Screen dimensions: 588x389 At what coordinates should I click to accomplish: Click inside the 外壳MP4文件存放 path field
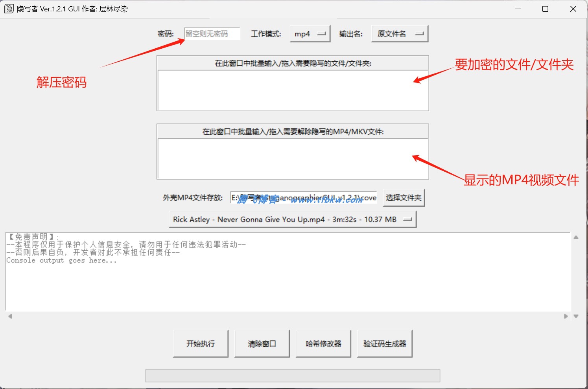[303, 198]
